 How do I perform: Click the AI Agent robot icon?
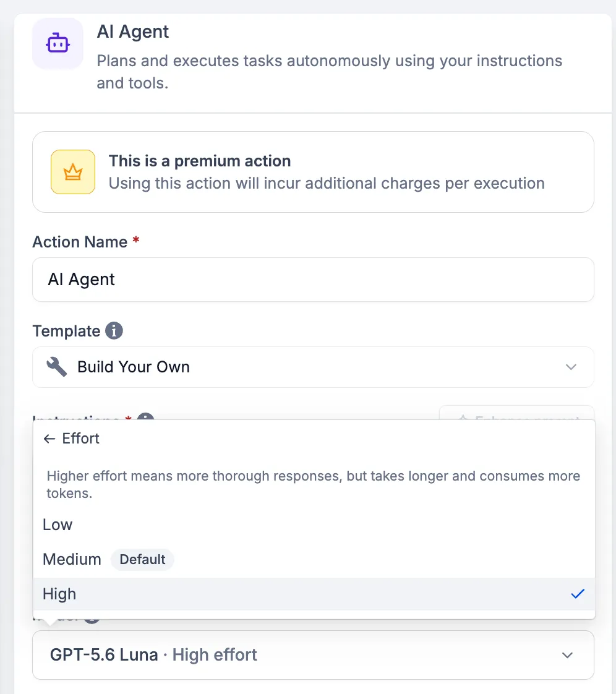coord(58,43)
